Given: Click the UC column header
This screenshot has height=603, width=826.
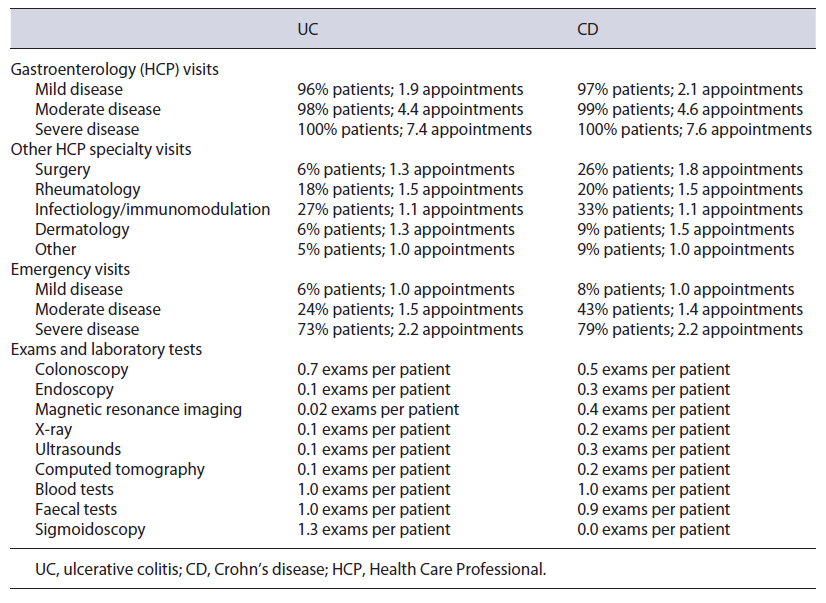Looking at the screenshot, I should pos(308,29).
